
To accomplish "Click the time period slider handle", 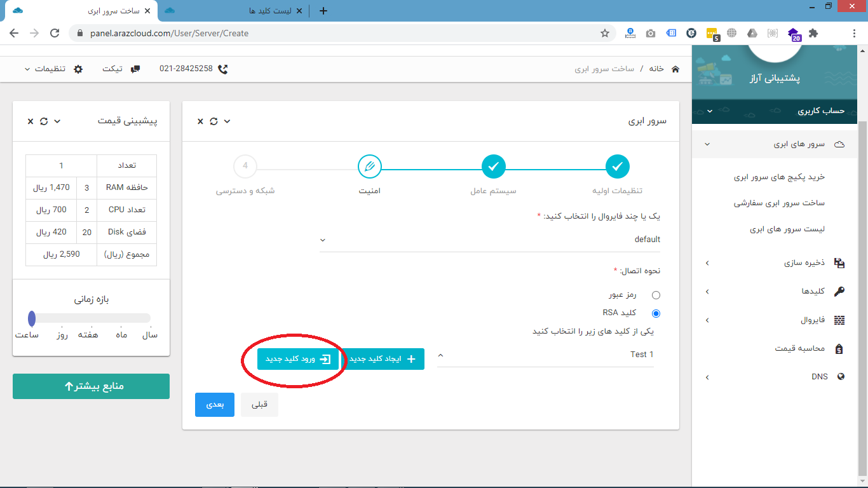I will (32, 318).
